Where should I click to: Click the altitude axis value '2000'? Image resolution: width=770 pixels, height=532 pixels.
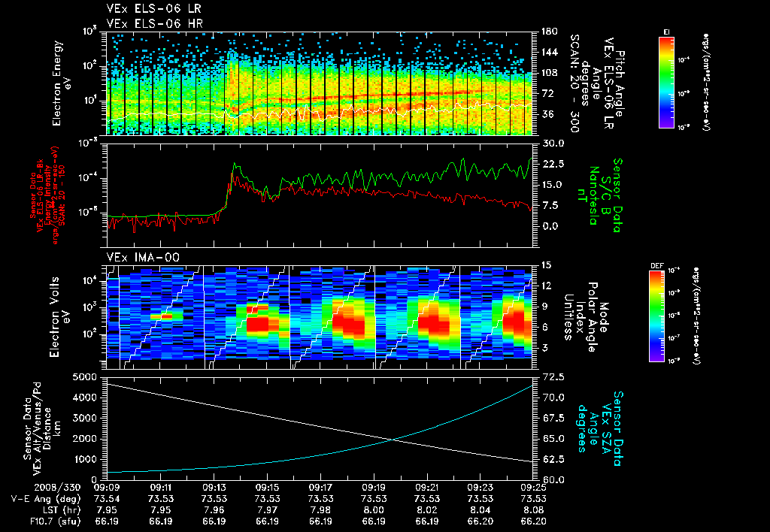pos(83,439)
